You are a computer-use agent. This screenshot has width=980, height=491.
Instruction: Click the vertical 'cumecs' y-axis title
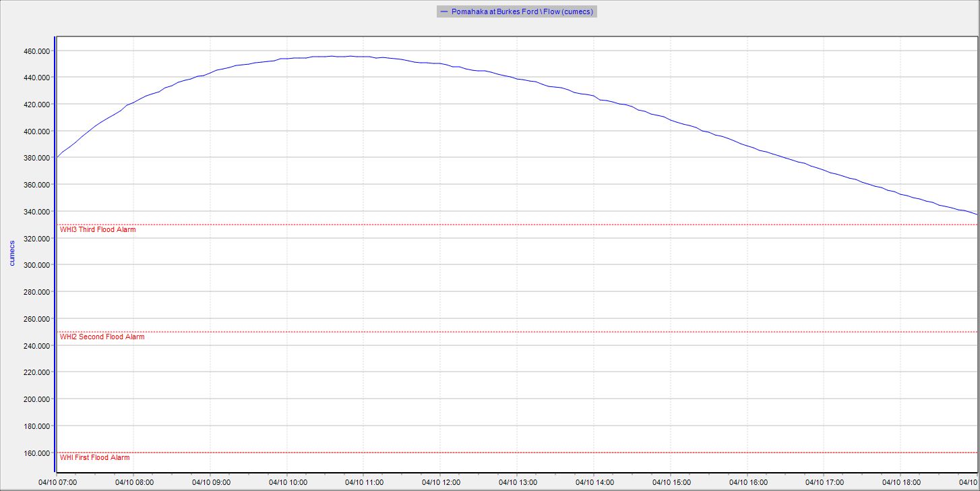coord(11,252)
